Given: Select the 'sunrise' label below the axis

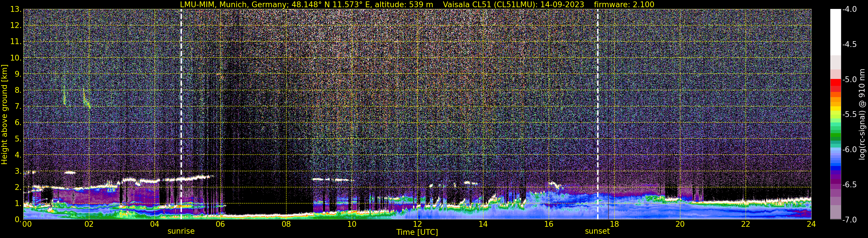Looking at the screenshot, I should coord(181,231).
